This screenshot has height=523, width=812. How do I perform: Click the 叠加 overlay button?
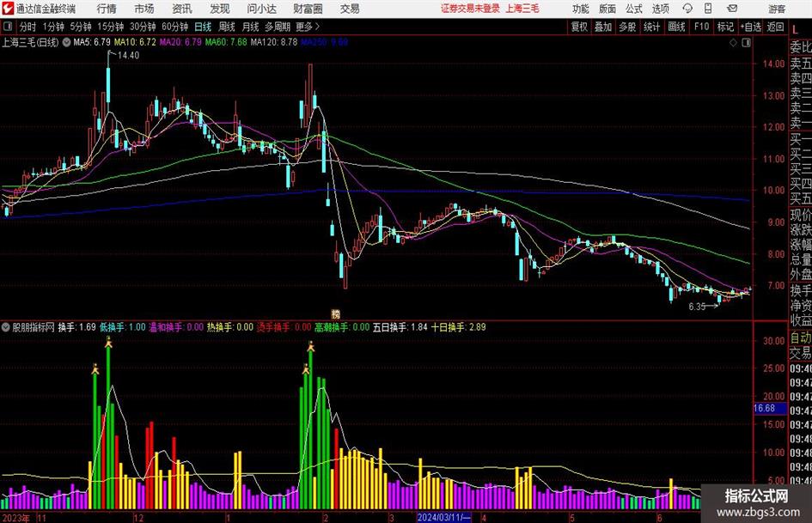tap(603, 27)
